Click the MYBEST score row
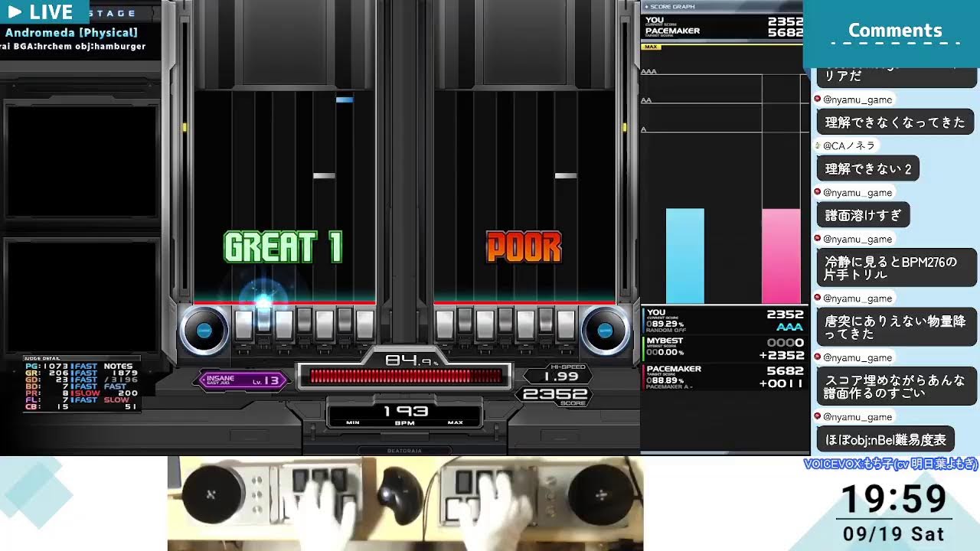 [724, 347]
